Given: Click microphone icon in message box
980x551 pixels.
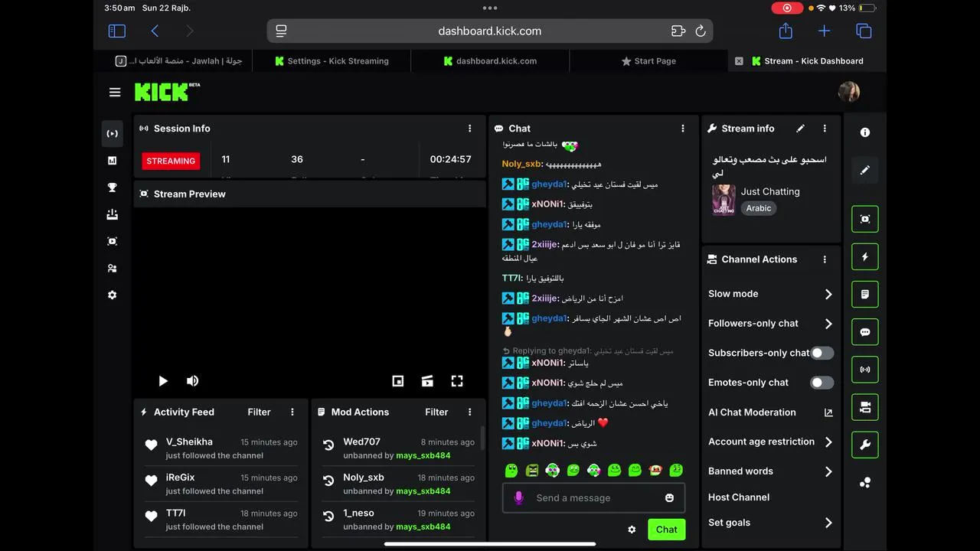Looking at the screenshot, I should pos(518,498).
